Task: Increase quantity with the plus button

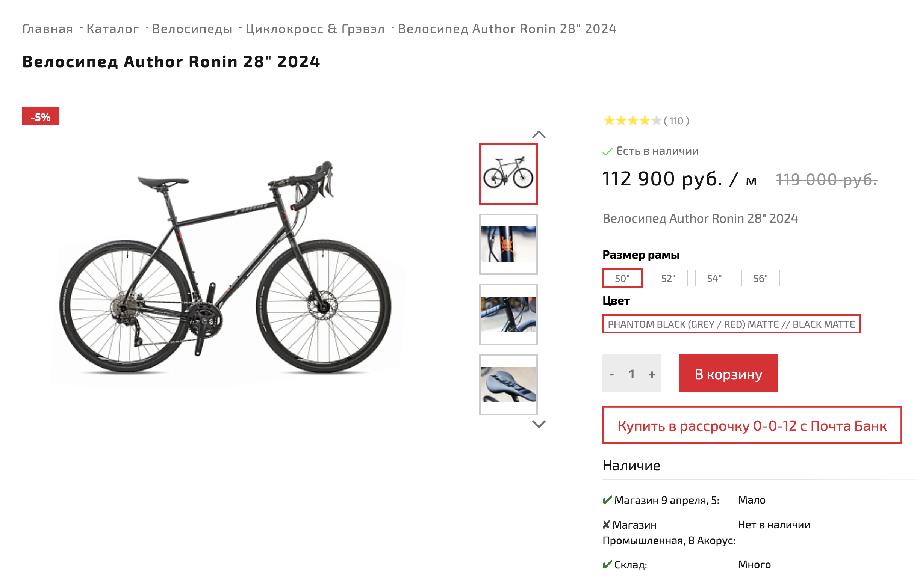Action: (652, 374)
